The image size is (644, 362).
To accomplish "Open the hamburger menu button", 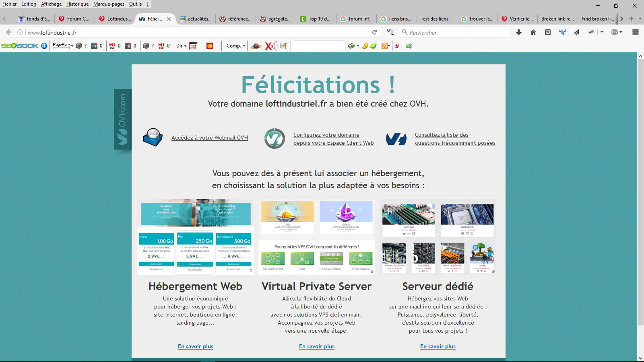I will pyautogui.click(x=636, y=32).
